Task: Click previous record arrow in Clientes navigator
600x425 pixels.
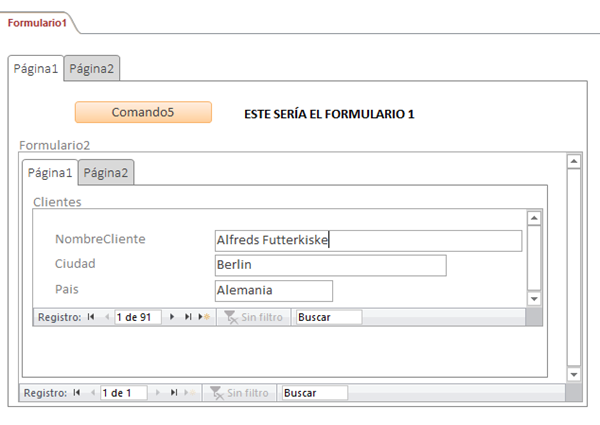Action: pyautogui.click(x=107, y=317)
